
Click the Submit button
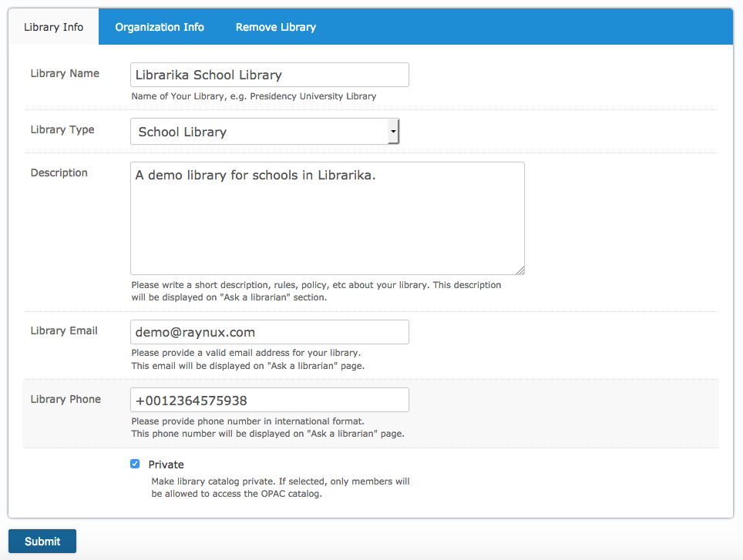point(42,541)
